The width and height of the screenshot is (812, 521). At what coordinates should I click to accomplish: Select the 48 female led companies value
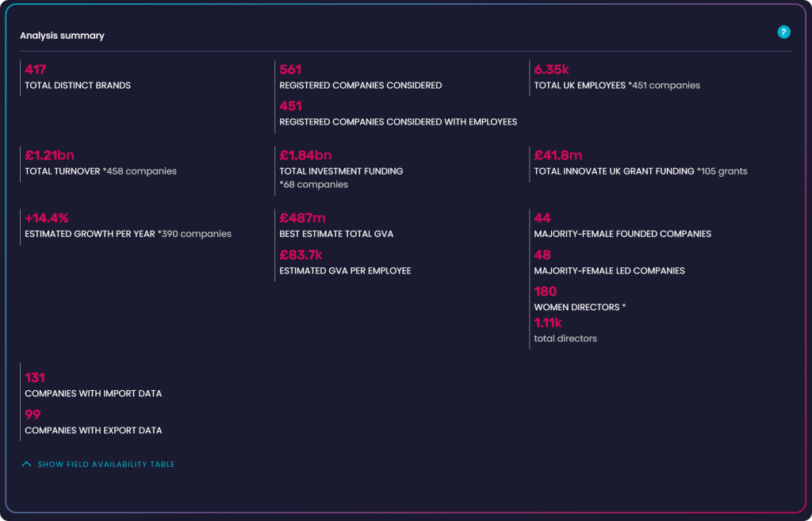pyautogui.click(x=542, y=255)
